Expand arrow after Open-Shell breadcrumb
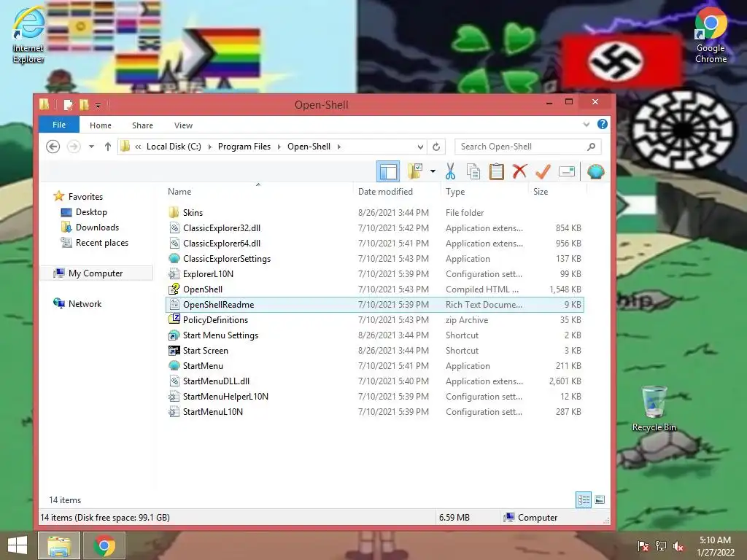The width and height of the screenshot is (747, 560). (338, 147)
